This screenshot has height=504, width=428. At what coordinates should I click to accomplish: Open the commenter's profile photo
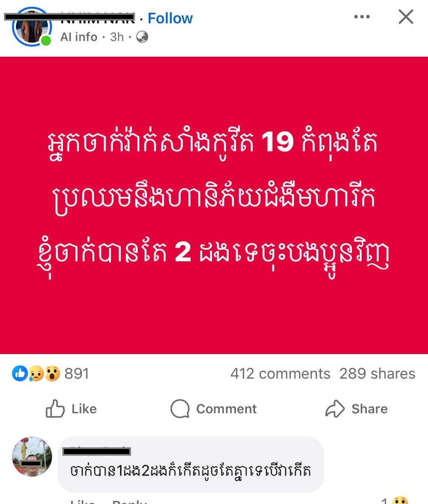click(x=32, y=457)
